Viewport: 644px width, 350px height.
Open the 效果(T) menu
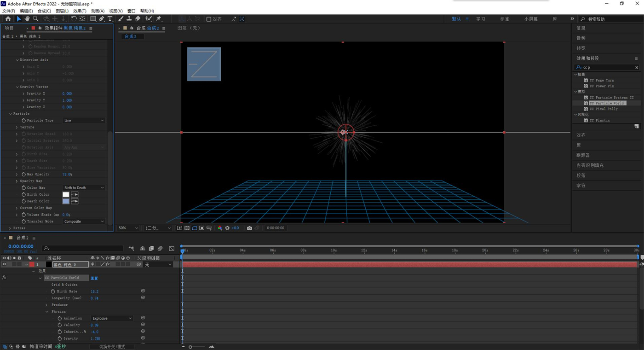pos(80,11)
